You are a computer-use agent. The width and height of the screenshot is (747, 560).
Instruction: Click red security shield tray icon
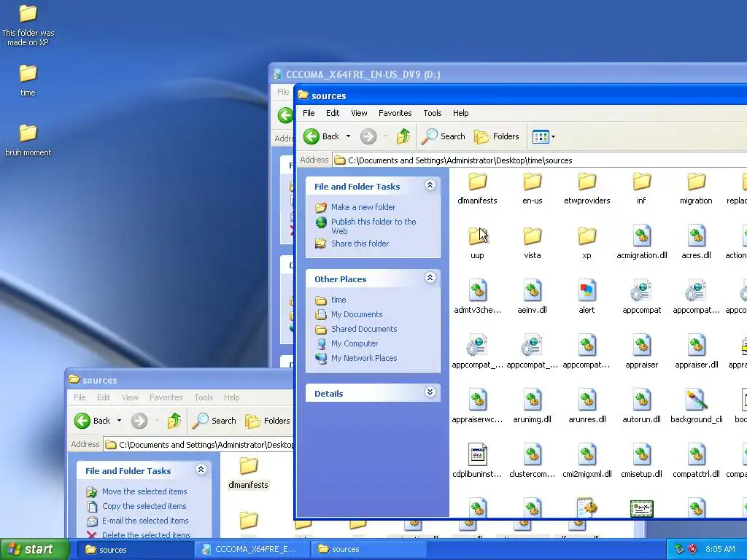coord(692,550)
